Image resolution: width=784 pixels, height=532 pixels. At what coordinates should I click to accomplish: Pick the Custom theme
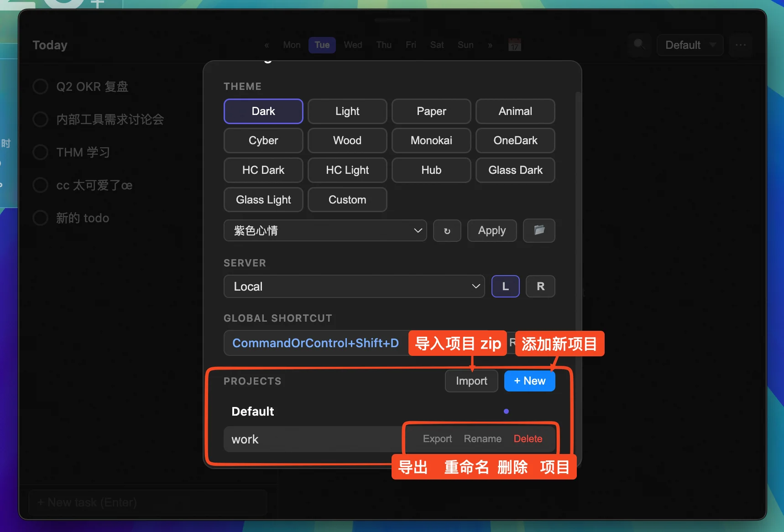coord(347,200)
